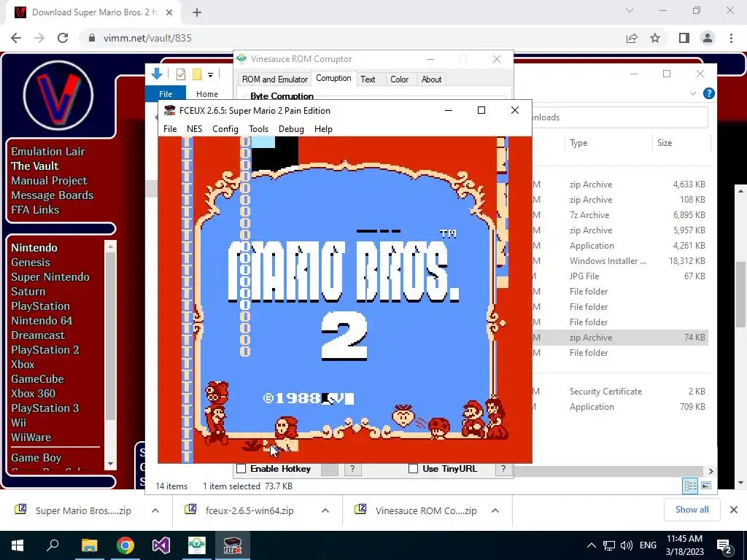Select GameCube in the console list
This screenshot has height=560, width=747.
tap(37, 378)
